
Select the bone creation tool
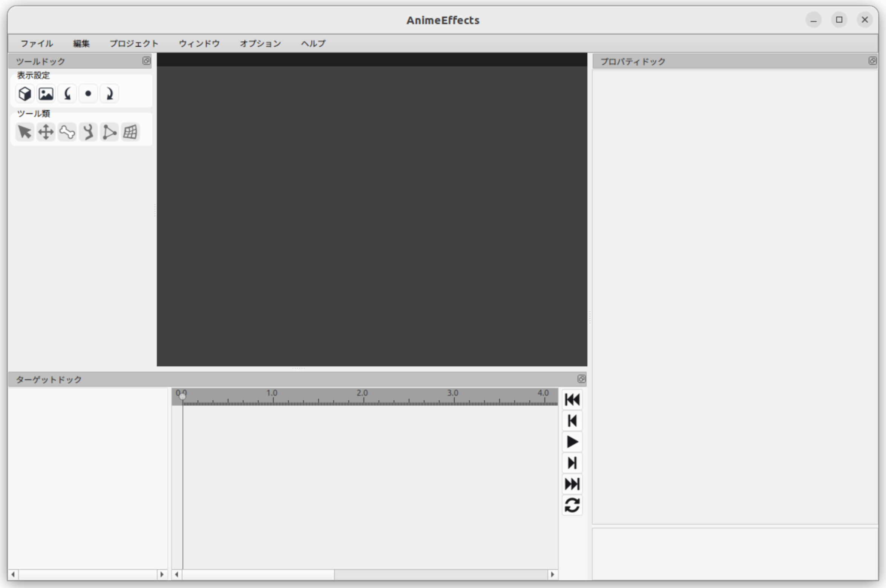click(67, 132)
